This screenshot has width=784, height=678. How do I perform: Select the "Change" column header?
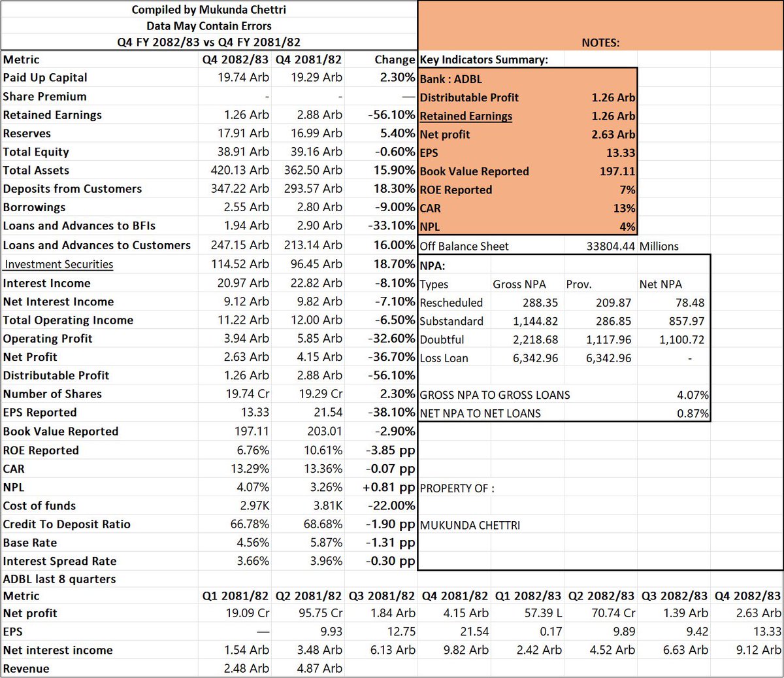pos(395,59)
